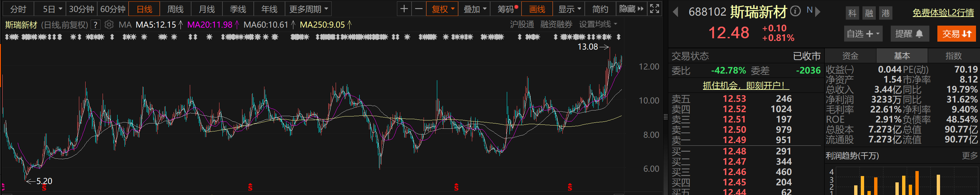Switch to 60分钟 period tab
Screen dimensions: 980x195
pos(113,9)
